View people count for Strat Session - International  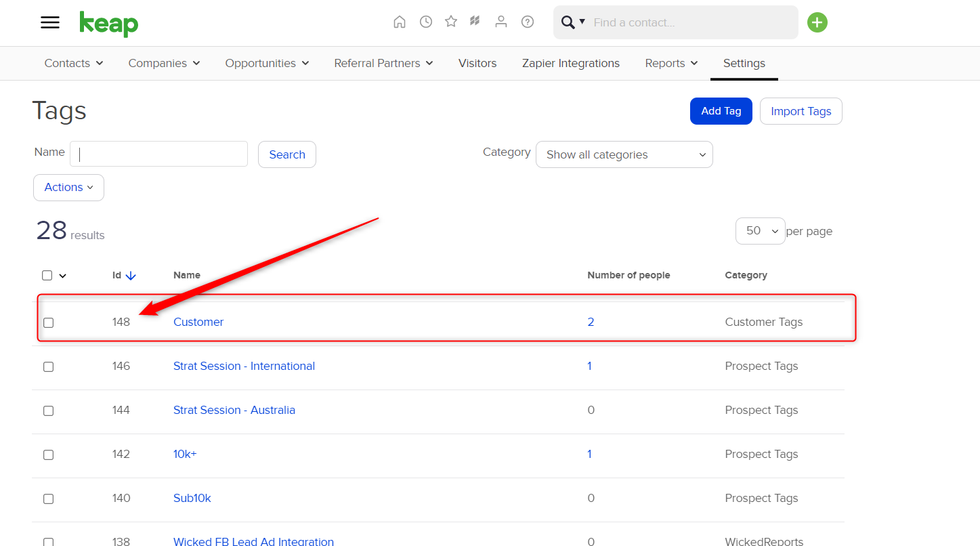point(589,366)
